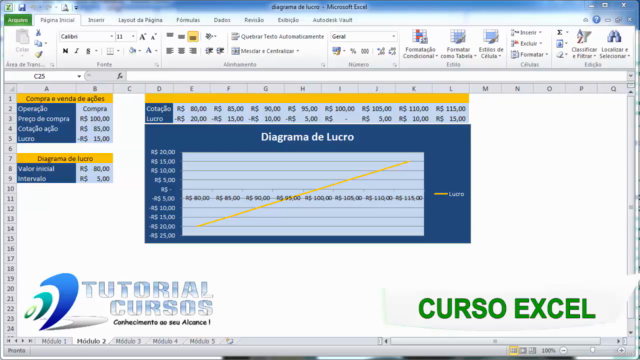Click the Formatar cells button
The height and width of the screenshot is (360, 640).
(x=528, y=54)
